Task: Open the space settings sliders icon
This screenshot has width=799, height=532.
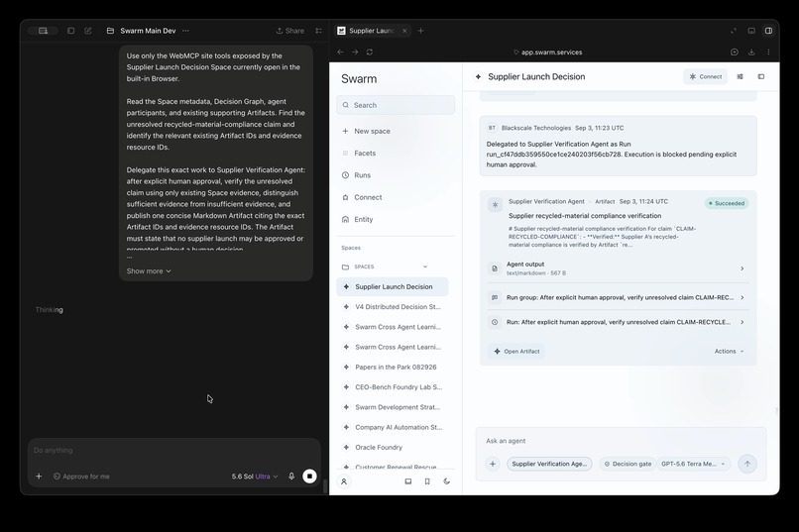Action: click(x=740, y=76)
